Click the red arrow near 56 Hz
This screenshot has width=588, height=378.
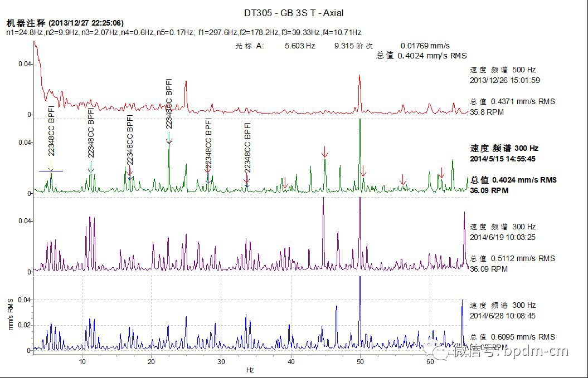[x=403, y=179]
